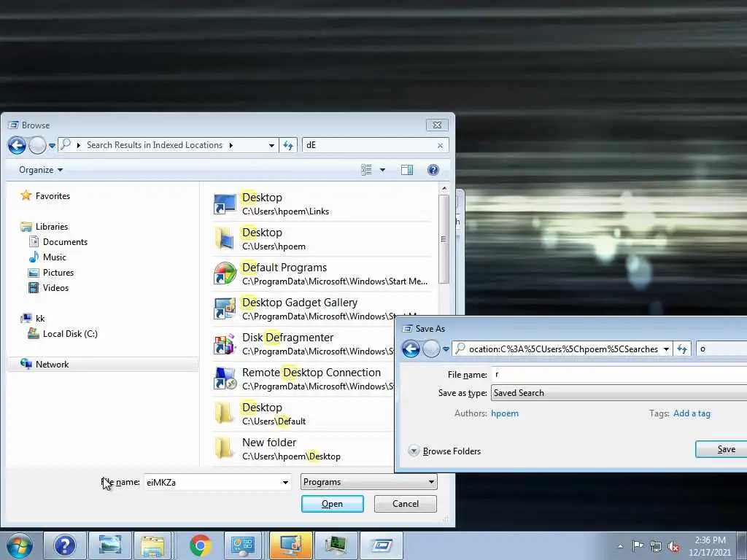Click the Browse search box containing dE
This screenshot has width=747, height=560.
[369, 145]
